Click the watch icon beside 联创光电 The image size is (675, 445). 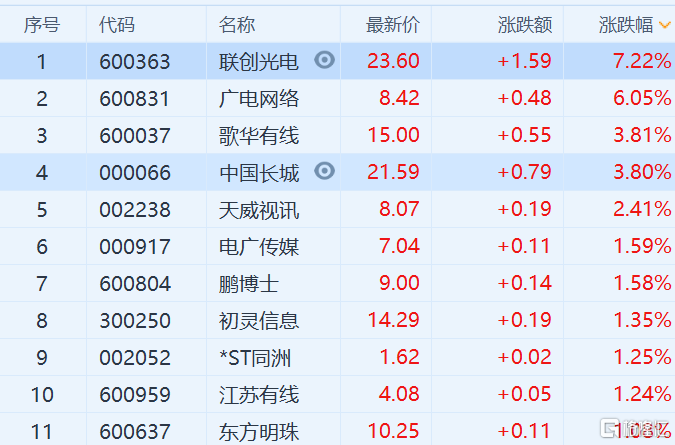coord(325,60)
